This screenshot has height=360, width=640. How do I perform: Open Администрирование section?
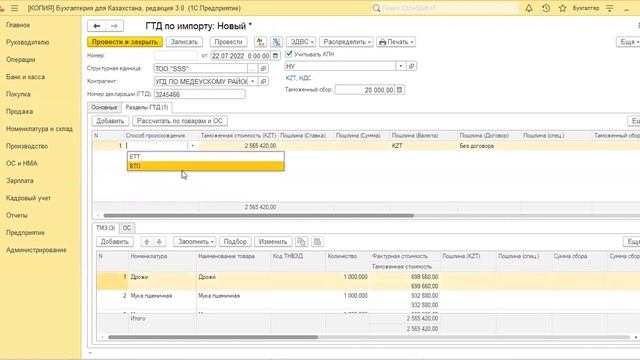(36, 250)
